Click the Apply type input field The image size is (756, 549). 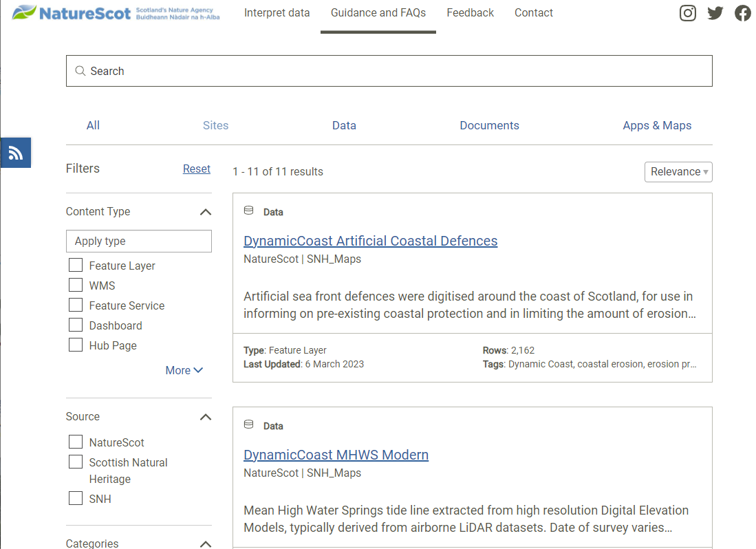139,241
